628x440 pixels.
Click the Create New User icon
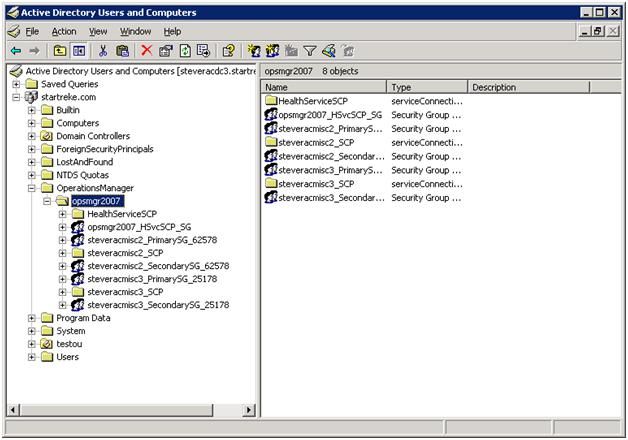[x=254, y=51]
